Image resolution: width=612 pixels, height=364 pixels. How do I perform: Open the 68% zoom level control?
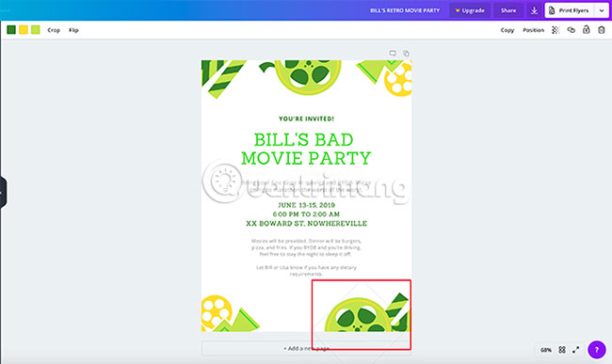point(546,350)
